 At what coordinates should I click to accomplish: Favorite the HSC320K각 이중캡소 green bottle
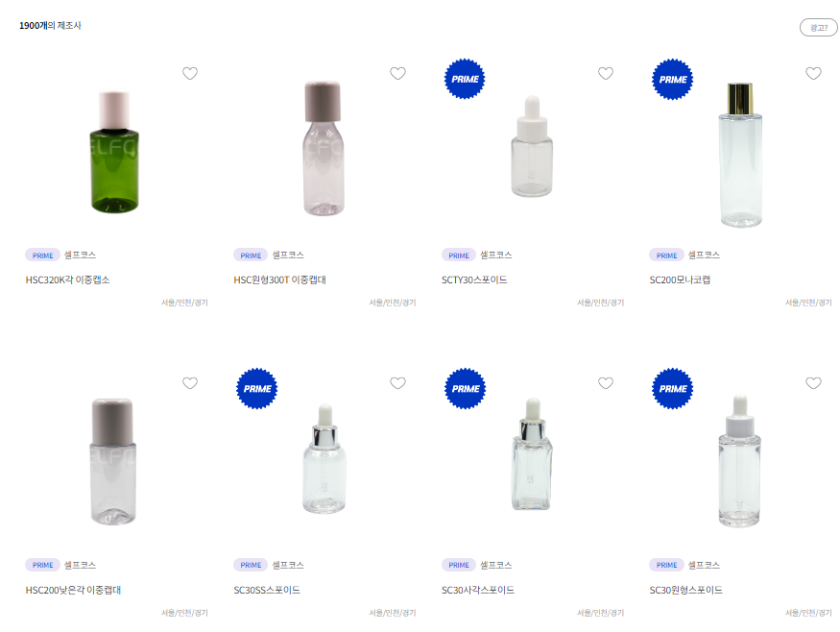tap(190, 73)
